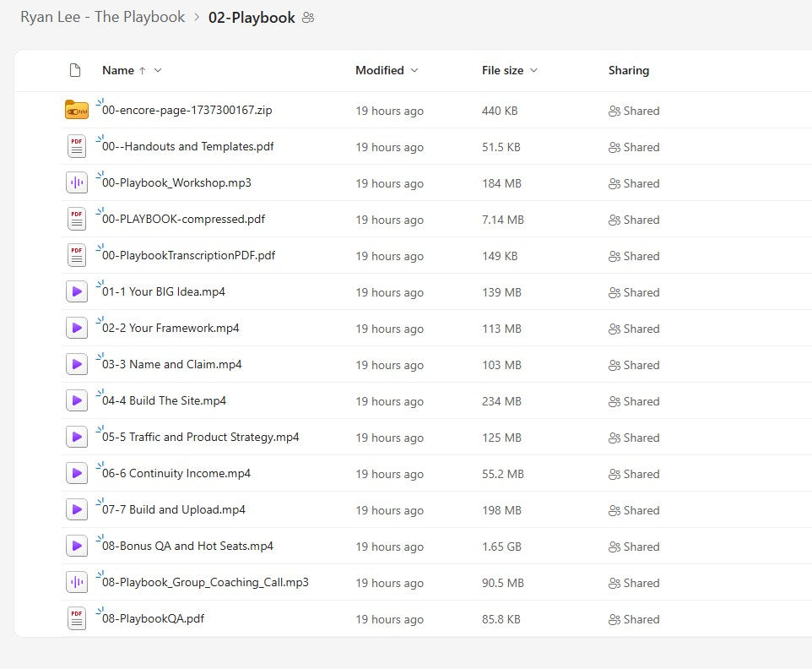812x669 pixels.
Task: Click the zip archive icon for 00-encore-page
Action: [x=77, y=111]
